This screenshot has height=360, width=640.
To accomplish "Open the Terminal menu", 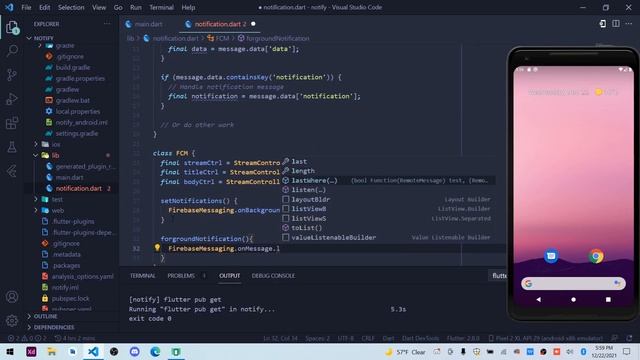I will (x=161, y=7).
